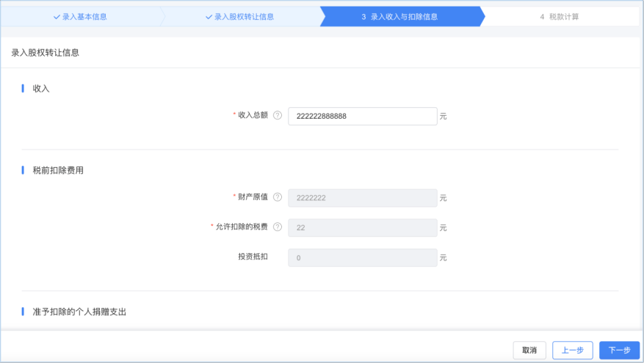644x363 pixels.
Task: Click the 投资抵扣 field label
Action: coord(253,257)
